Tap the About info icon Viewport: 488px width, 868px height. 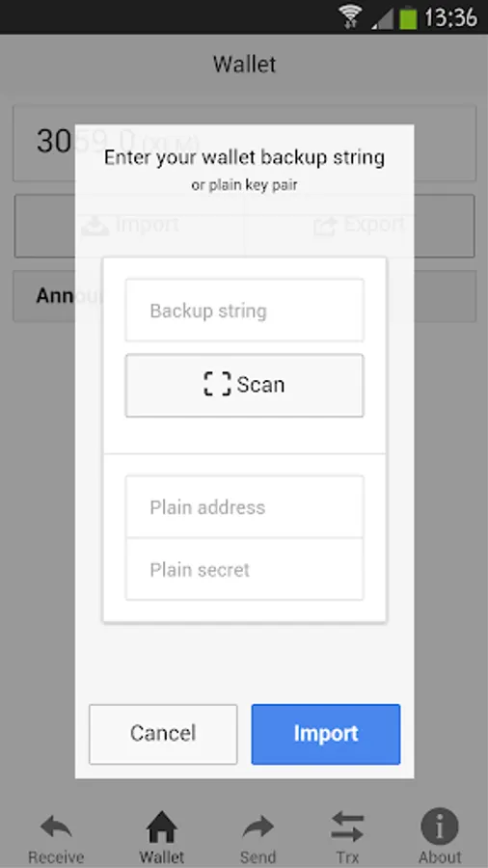point(440,826)
